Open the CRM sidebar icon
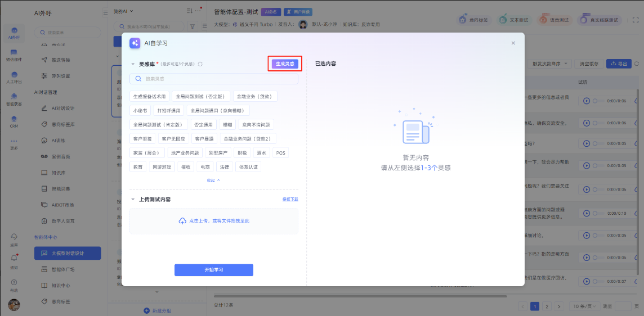644x316 pixels. (14, 120)
